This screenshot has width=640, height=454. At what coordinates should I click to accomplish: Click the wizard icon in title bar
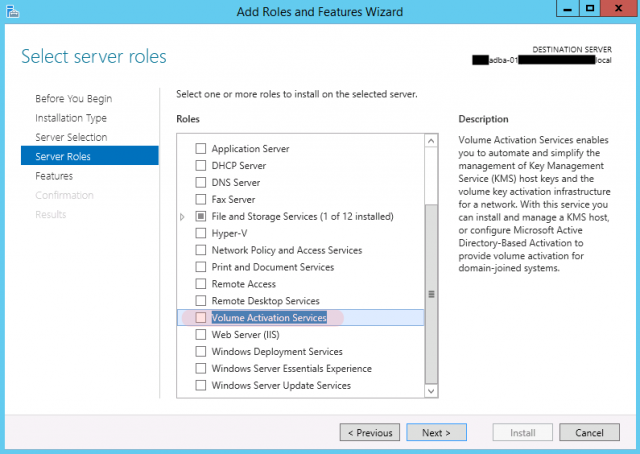[x=12, y=11]
